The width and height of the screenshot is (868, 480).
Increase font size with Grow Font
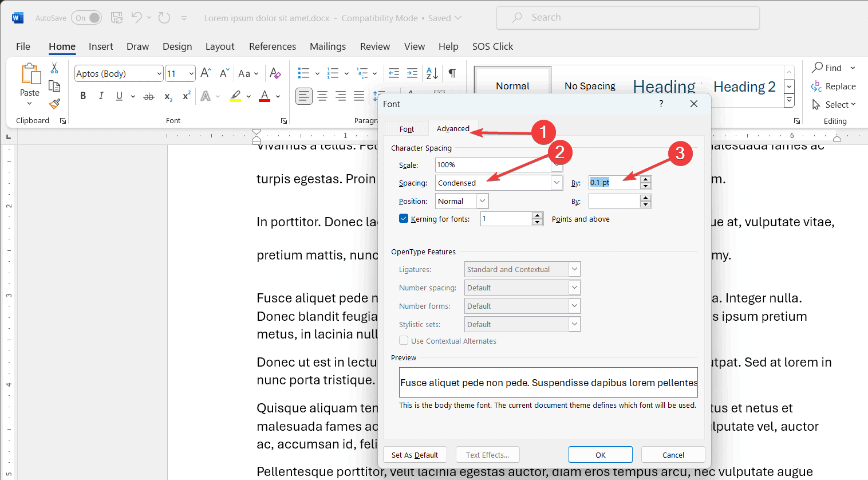tap(206, 73)
